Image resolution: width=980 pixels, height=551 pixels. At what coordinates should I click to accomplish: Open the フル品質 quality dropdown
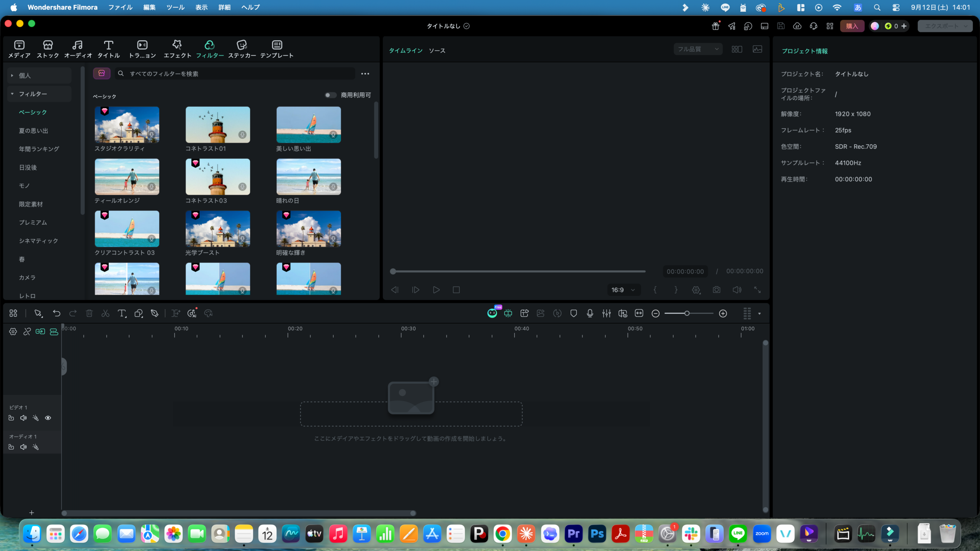(x=698, y=49)
